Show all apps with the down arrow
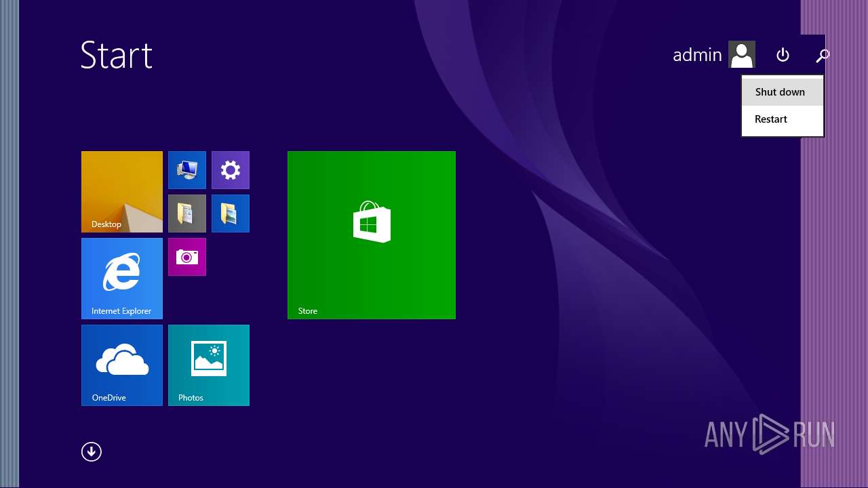 (x=92, y=452)
